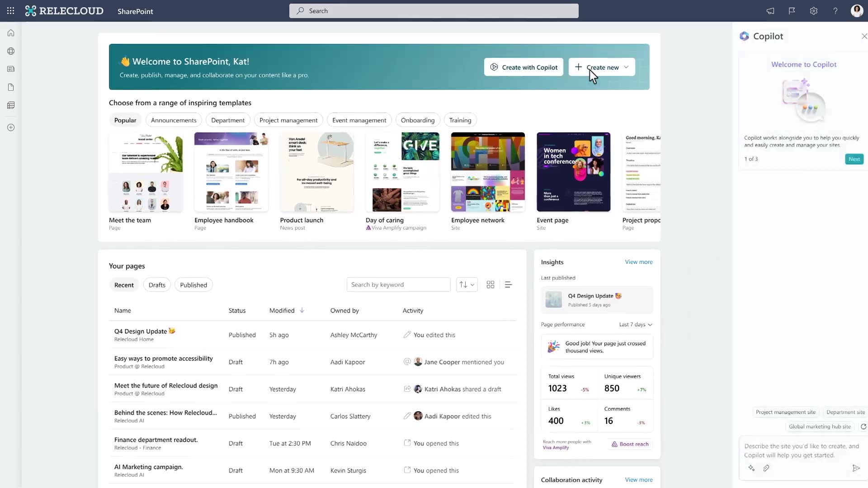Select the Announcements template filter

(174, 120)
